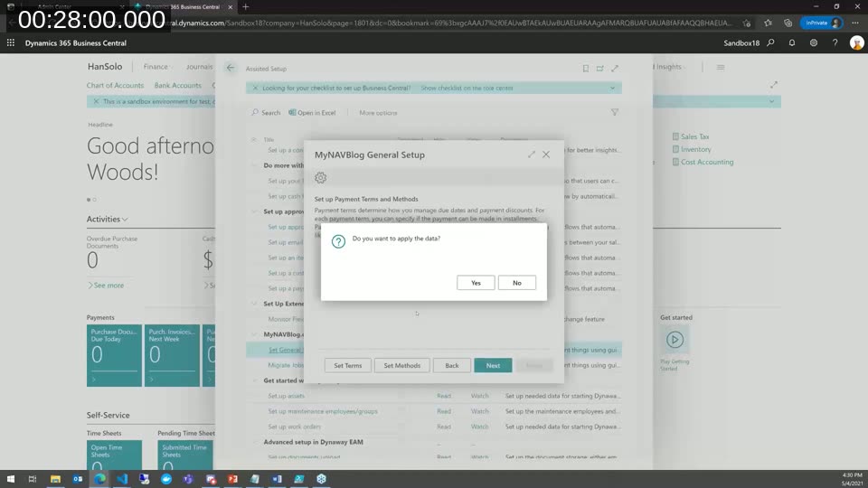Image resolution: width=868 pixels, height=488 pixels.
Task: Dismiss the checklist notification banner
Action: [x=255, y=88]
